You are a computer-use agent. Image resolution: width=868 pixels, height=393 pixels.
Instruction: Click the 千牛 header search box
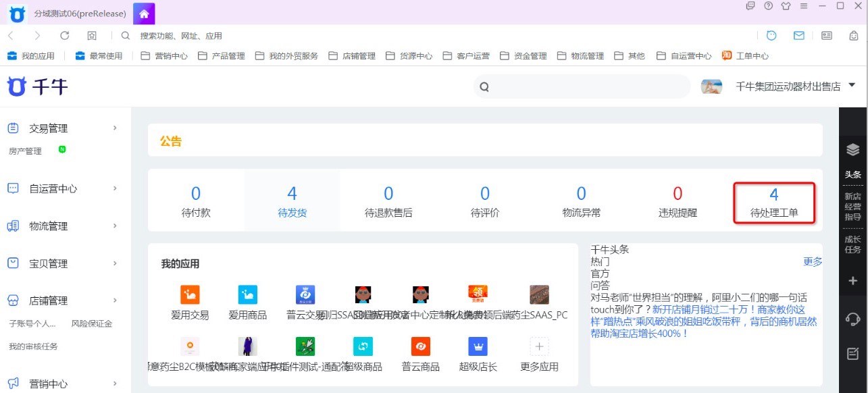582,86
